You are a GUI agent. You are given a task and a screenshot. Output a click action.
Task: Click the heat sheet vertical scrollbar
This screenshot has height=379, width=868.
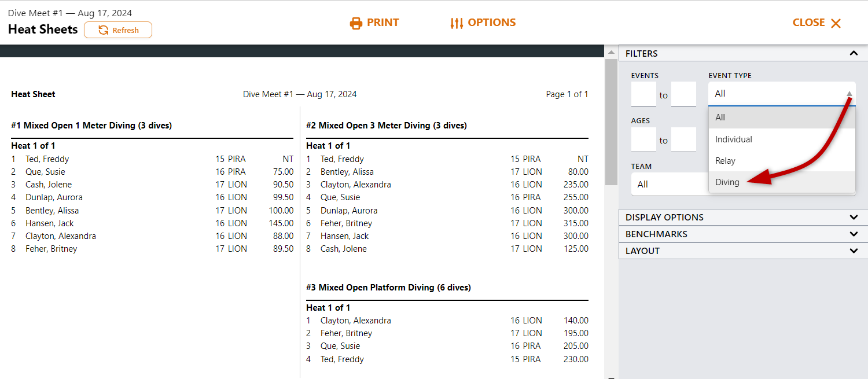coord(611,122)
